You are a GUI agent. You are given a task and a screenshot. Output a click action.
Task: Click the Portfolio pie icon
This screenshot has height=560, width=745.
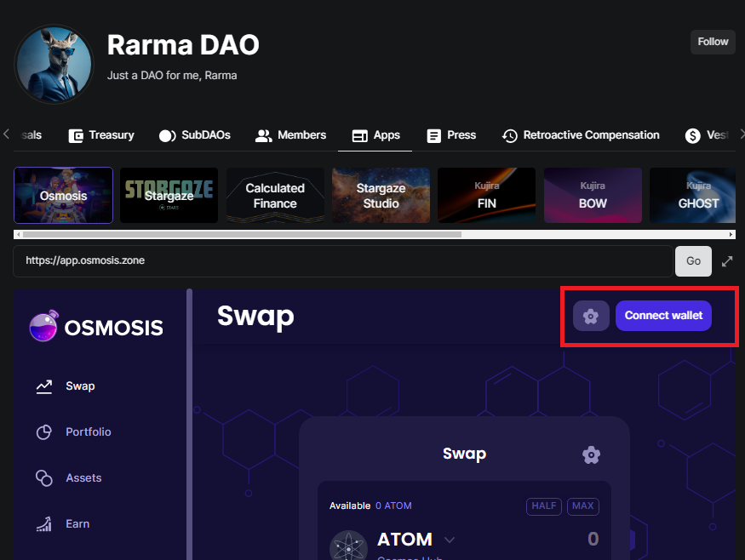coord(44,432)
